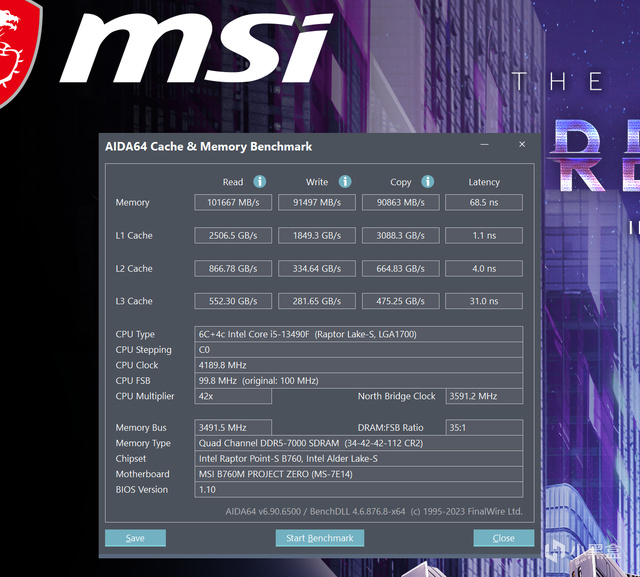The image size is (640, 577).
Task: Click DRAM:FSB Ratio value 35:1
Action: pyautogui.click(x=484, y=428)
